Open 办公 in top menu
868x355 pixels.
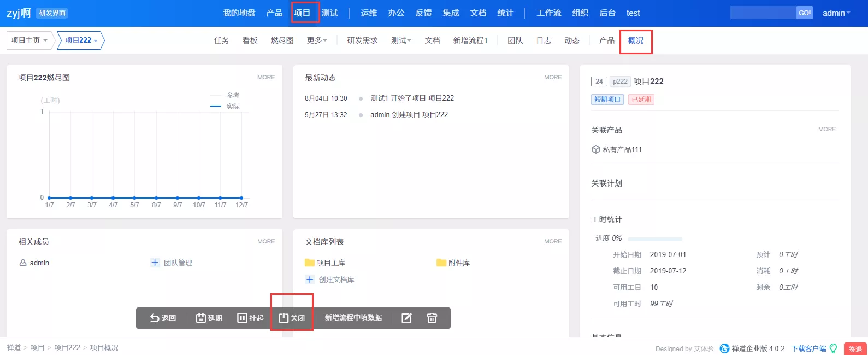[x=396, y=13]
